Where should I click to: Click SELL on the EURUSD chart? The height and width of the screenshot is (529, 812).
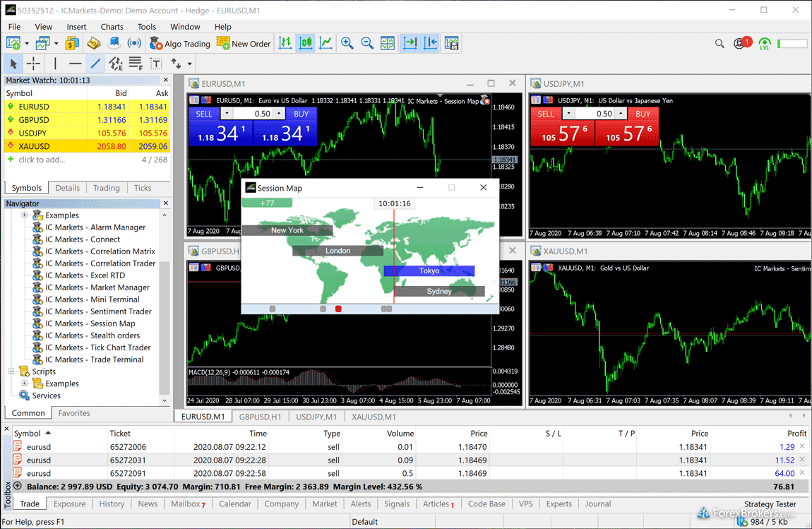coord(204,114)
